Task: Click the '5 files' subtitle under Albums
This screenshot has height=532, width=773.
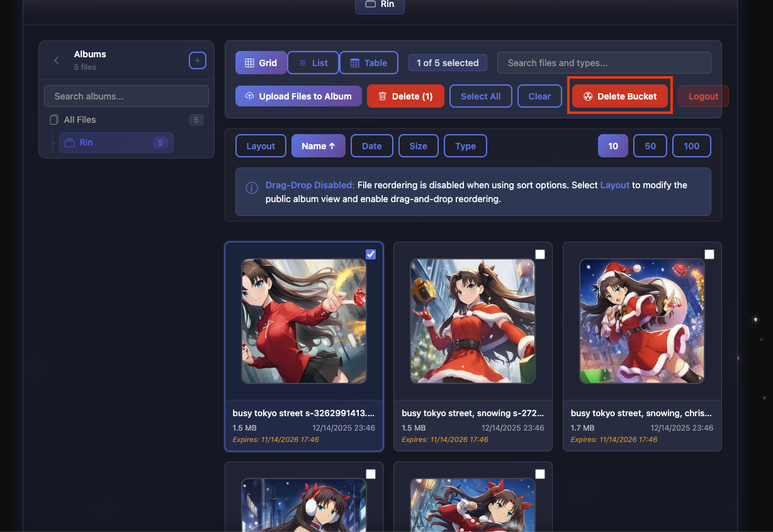Action: pyautogui.click(x=85, y=67)
